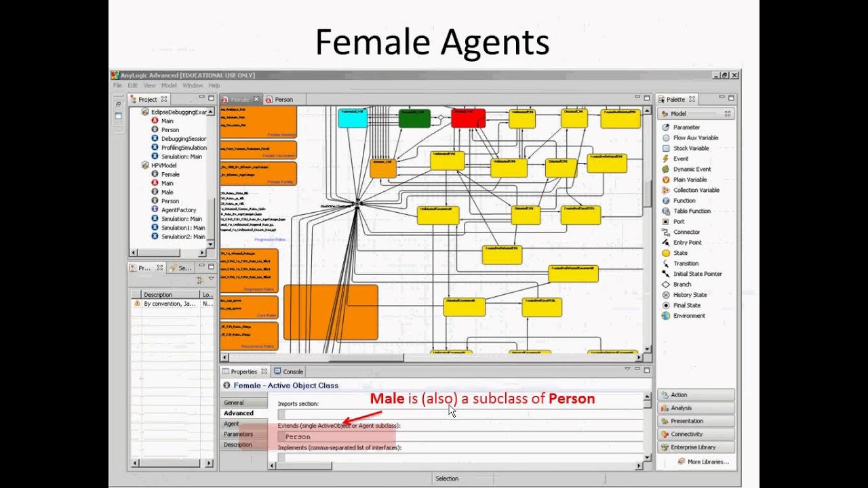Close the Female editor tab
Viewport: 868px width, 488px height.
coord(256,100)
